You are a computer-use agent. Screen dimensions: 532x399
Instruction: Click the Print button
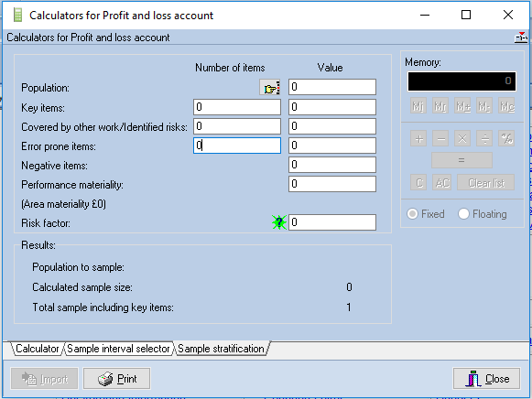(x=116, y=379)
